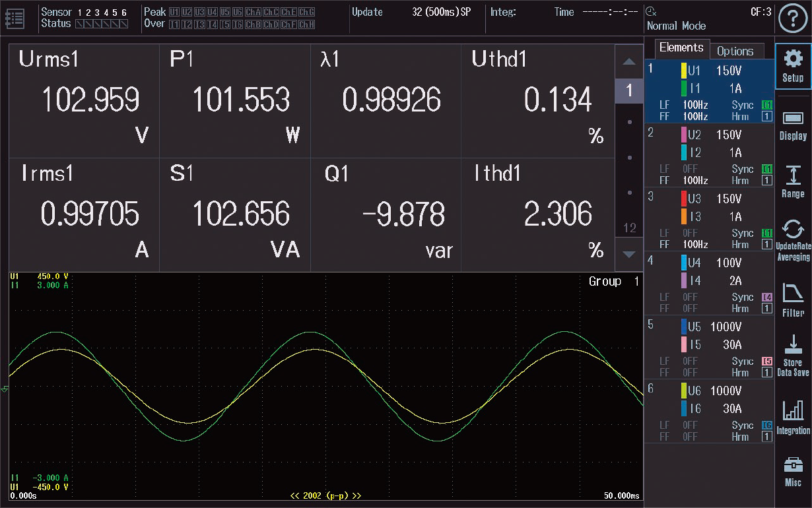812x508 pixels.
Task: Open UpdateRate Averaging settings
Action: point(793,241)
